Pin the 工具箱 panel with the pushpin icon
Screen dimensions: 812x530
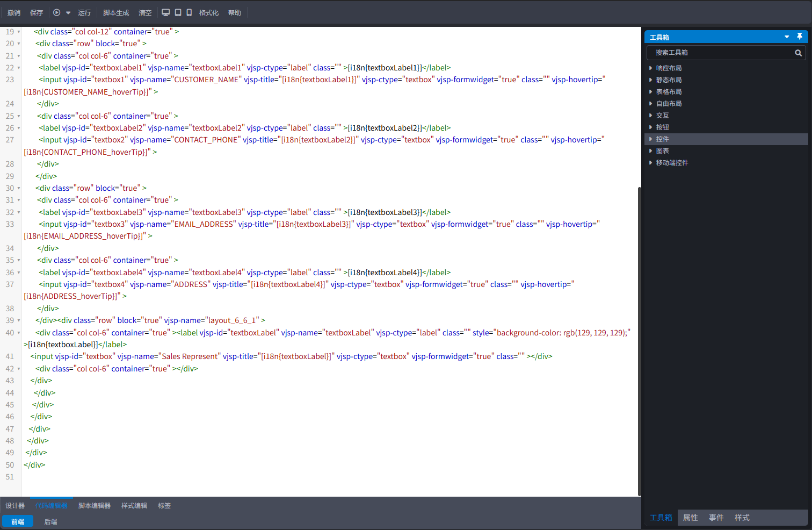(800, 37)
